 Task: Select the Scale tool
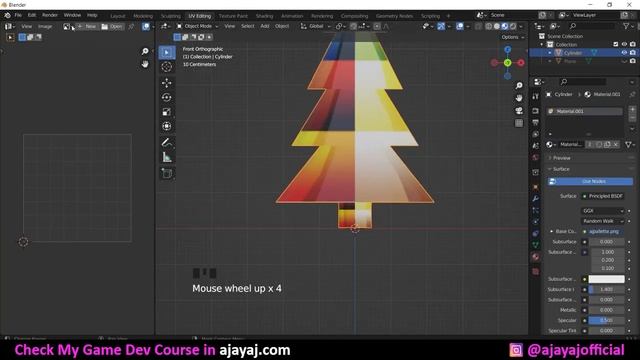[167, 112]
